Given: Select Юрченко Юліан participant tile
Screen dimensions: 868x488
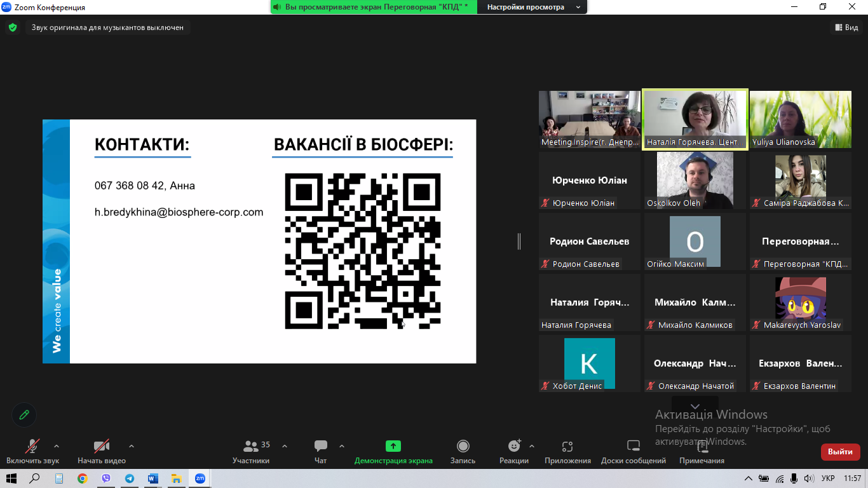Looking at the screenshot, I should 590,180.
